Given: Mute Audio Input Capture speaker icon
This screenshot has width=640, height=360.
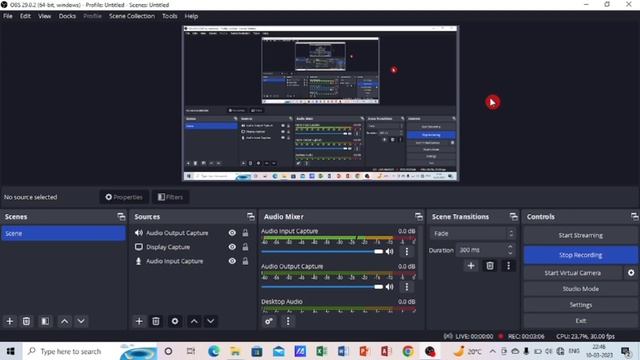Looking at the screenshot, I should 390,251.
